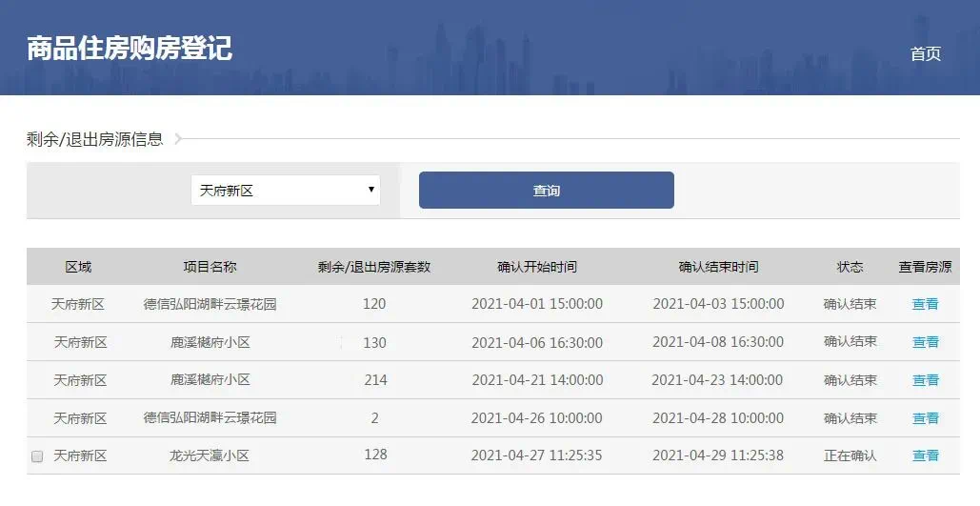Click start time 2021-04-26 10:00:00
This screenshot has height=506, width=980.
coord(537,418)
